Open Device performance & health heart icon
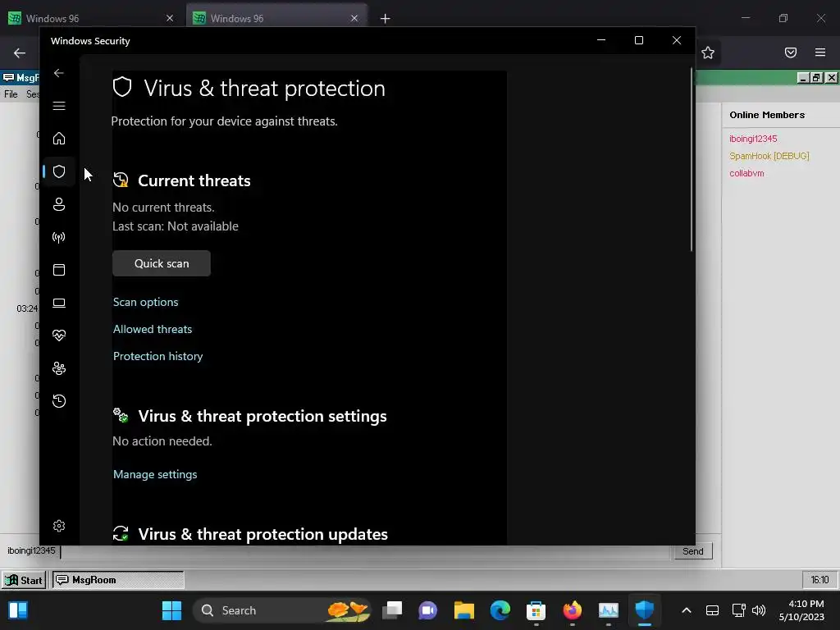 coord(59,336)
